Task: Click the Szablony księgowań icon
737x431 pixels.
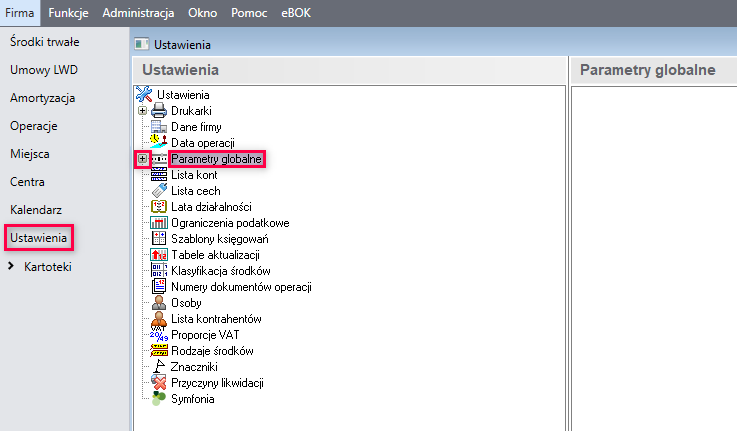Action: [159, 239]
